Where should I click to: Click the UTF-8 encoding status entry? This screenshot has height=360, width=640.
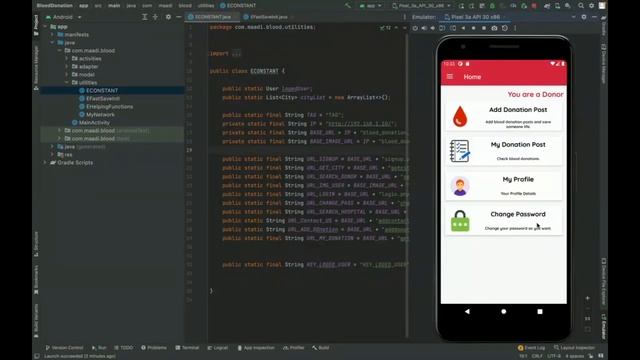[x=554, y=356]
